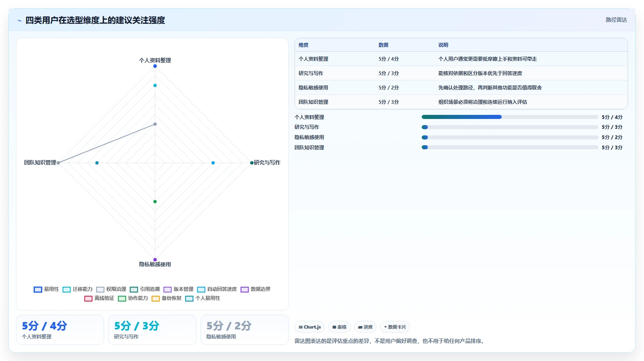Toggle the 版本管理 legend series

coord(178,289)
